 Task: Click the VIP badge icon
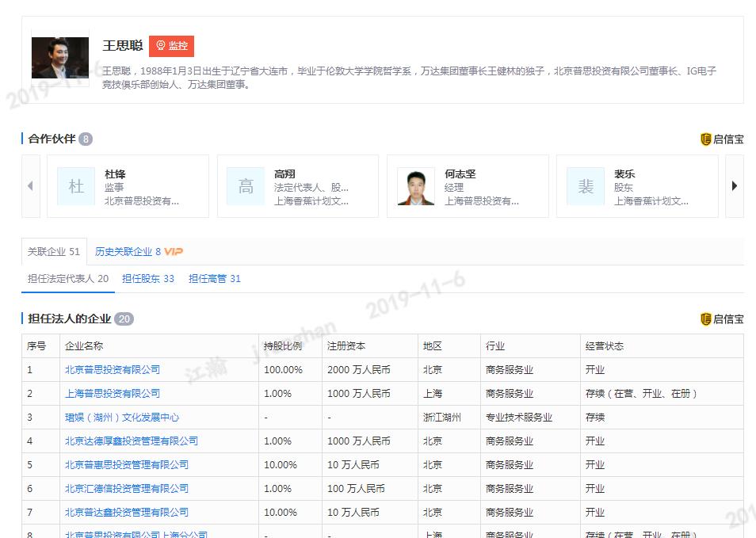click(174, 252)
